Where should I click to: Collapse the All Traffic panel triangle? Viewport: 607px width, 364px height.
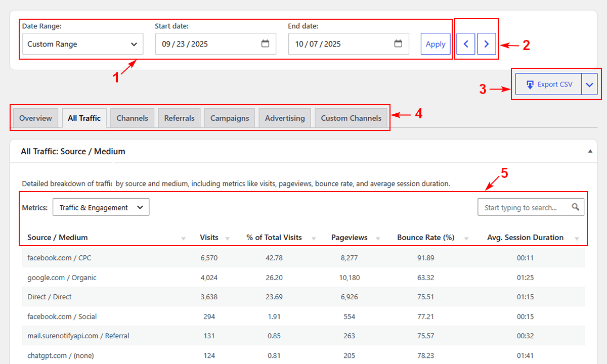[590, 151]
